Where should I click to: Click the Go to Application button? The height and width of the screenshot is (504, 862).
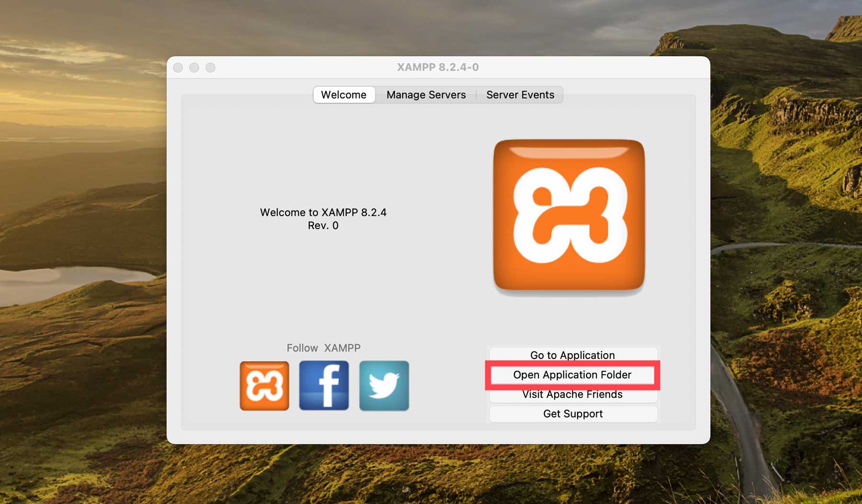pyautogui.click(x=572, y=355)
